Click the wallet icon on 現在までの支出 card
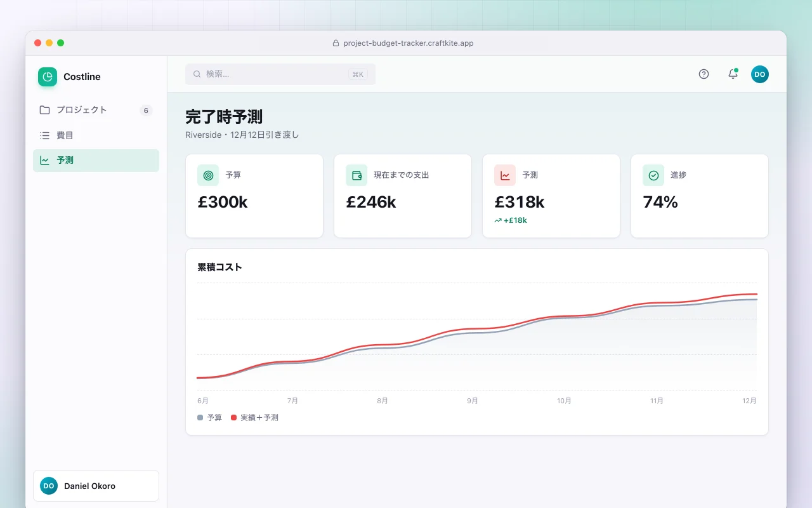The width and height of the screenshot is (812, 508). click(357, 175)
